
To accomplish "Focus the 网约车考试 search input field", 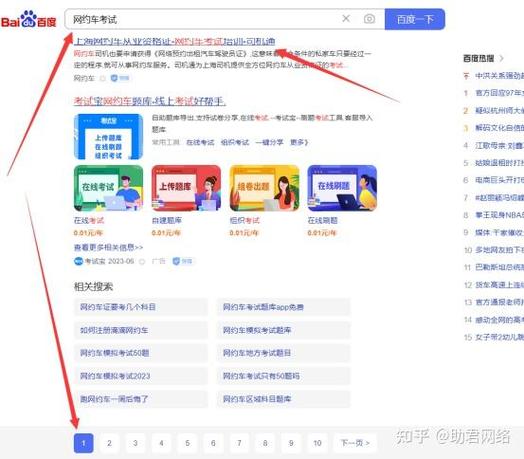I will click(204, 19).
